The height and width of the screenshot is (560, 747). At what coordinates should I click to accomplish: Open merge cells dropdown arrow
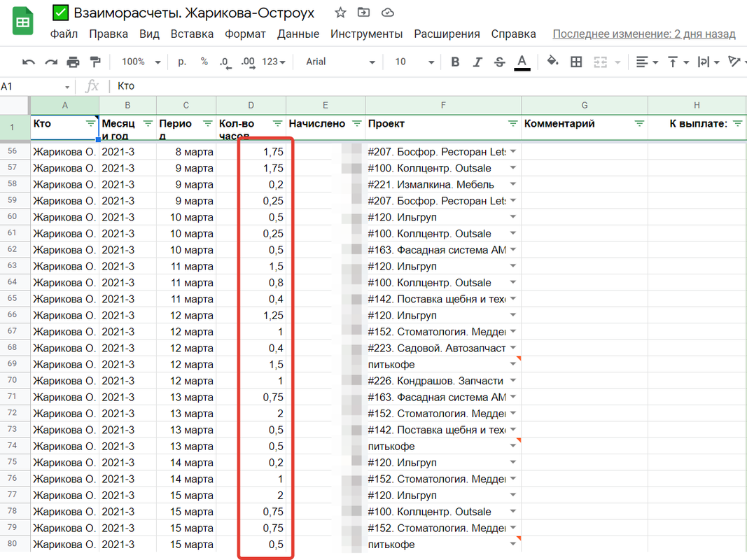pos(618,62)
